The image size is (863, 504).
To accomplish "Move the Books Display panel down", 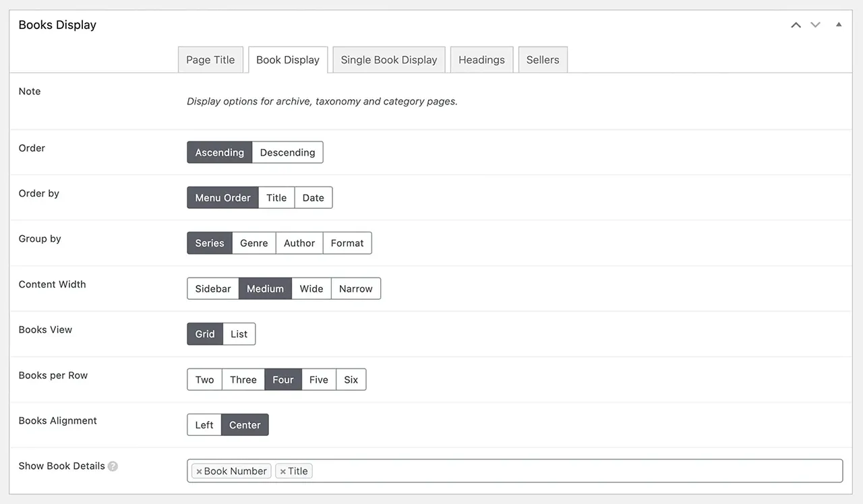I will tap(816, 24).
